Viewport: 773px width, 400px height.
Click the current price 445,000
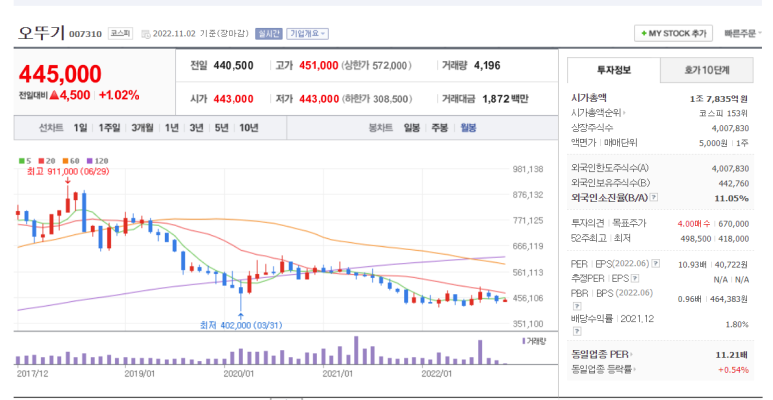[x=60, y=74]
